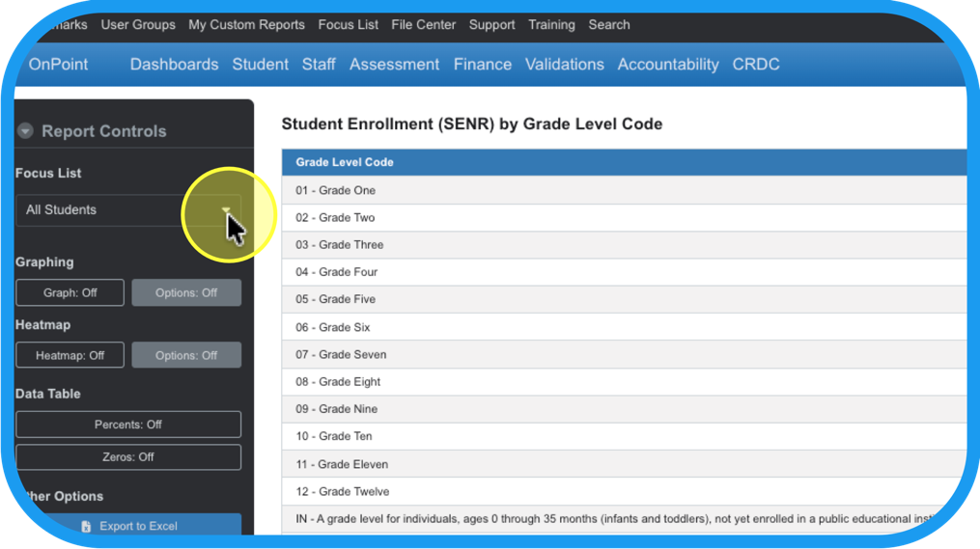Toggle the Heatmap: Off button
Viewport: 980px width, 549px height.
[x=70, y=355]
